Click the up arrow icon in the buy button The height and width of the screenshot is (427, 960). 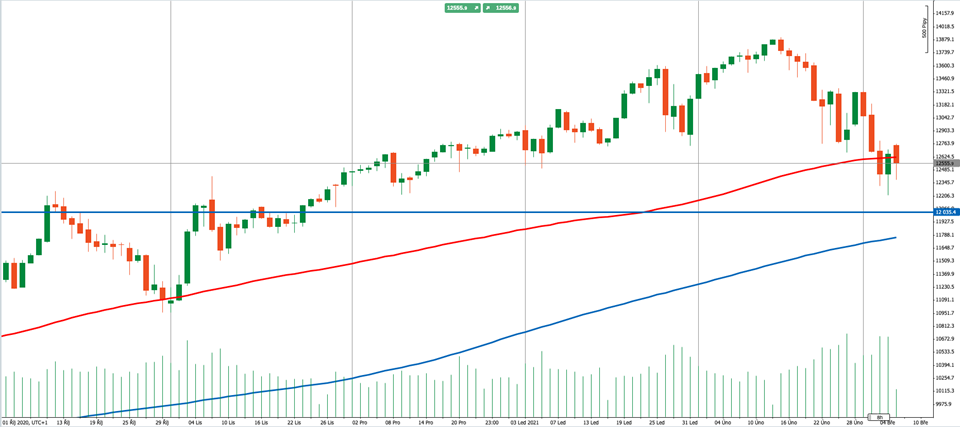pos(488,8)
